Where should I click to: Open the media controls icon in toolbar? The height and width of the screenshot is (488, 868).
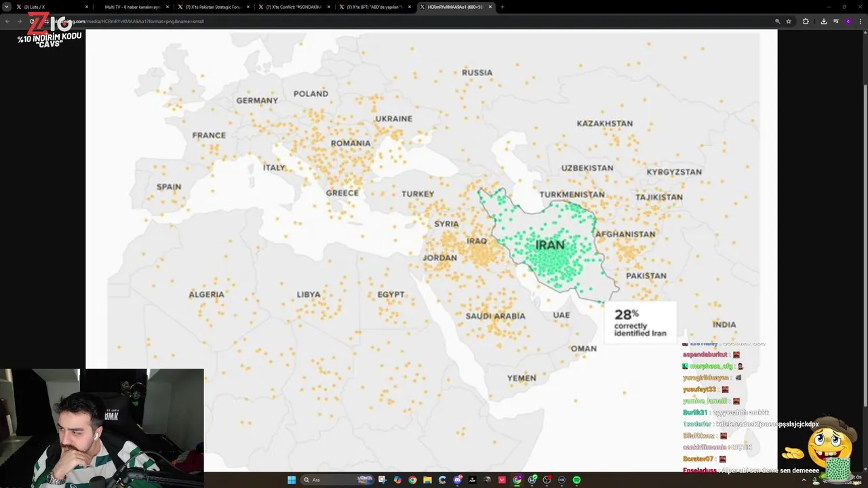pyautogui.click(x=835, y=21)
